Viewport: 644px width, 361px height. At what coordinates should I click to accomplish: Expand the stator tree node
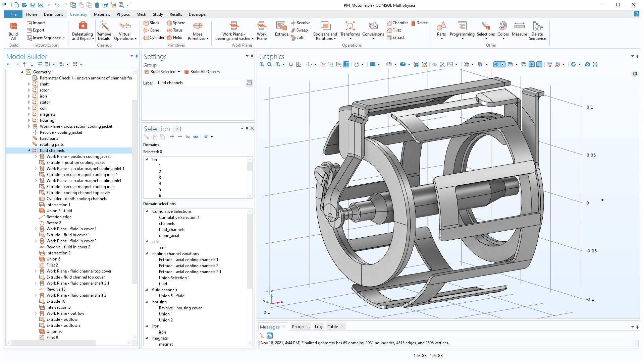29,102
